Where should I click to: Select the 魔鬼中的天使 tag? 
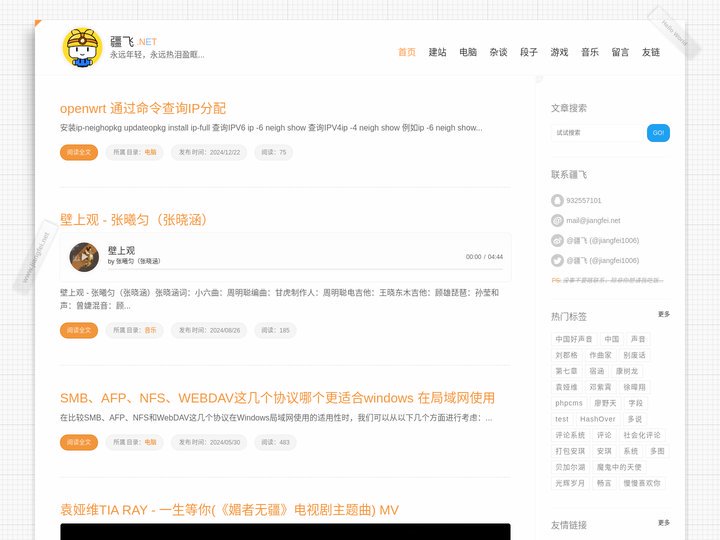(x=619, y=467)
